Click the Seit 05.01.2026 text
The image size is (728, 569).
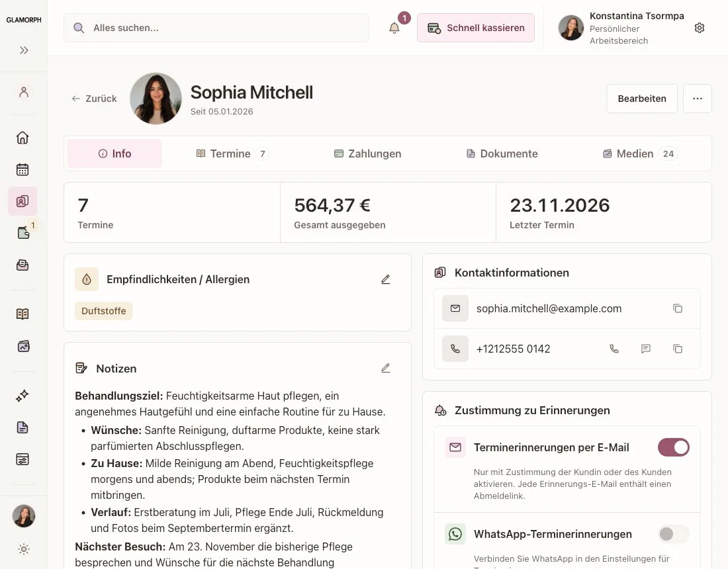tap(222, 111)
